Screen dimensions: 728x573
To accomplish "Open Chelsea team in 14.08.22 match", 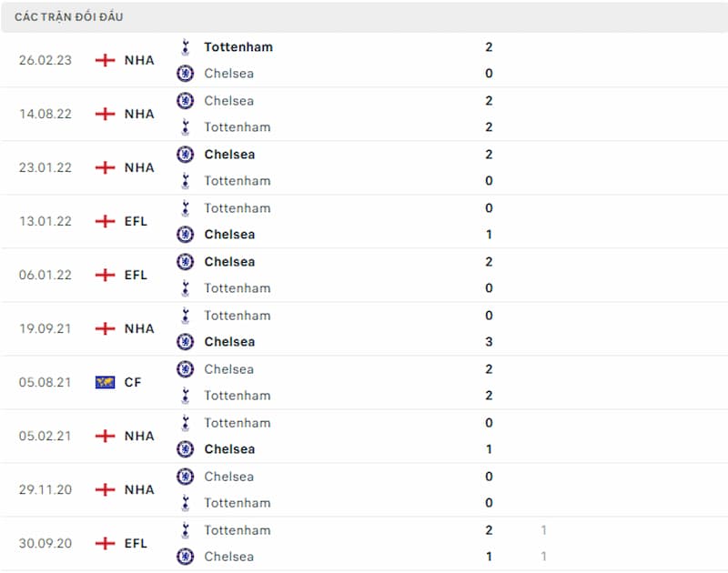I will pos(229,101).
